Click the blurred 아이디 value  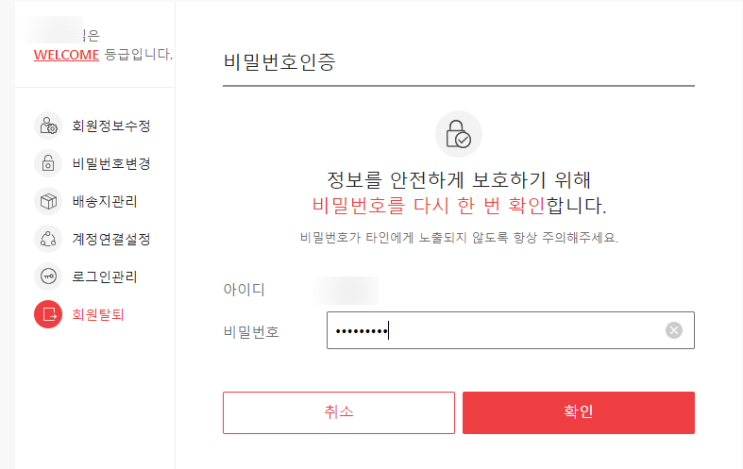point(345,291)
